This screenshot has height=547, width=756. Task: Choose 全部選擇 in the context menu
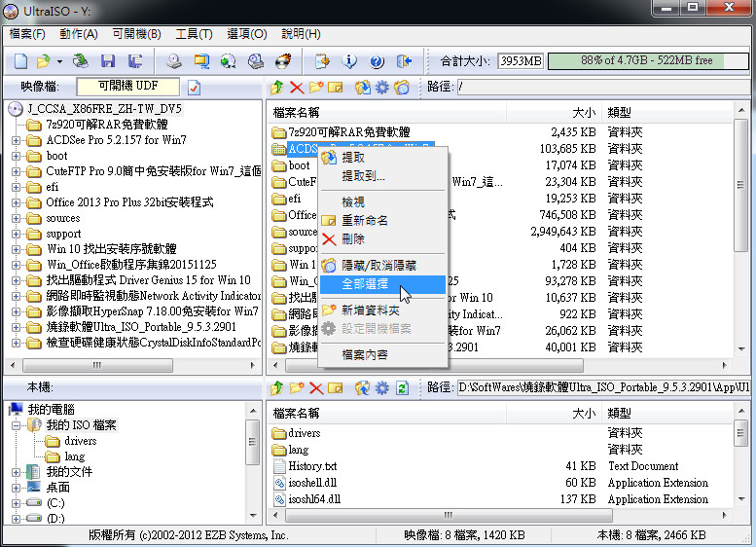tap(381, 284)
